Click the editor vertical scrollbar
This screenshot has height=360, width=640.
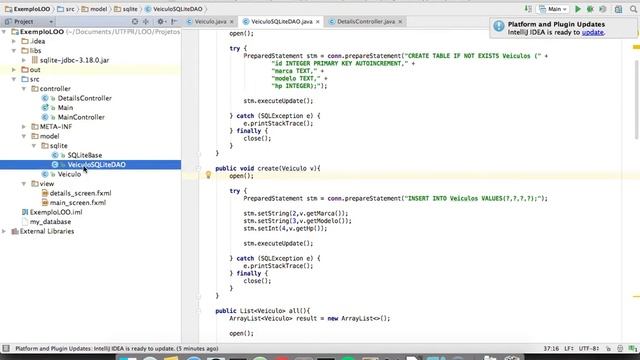pos(636,100)
